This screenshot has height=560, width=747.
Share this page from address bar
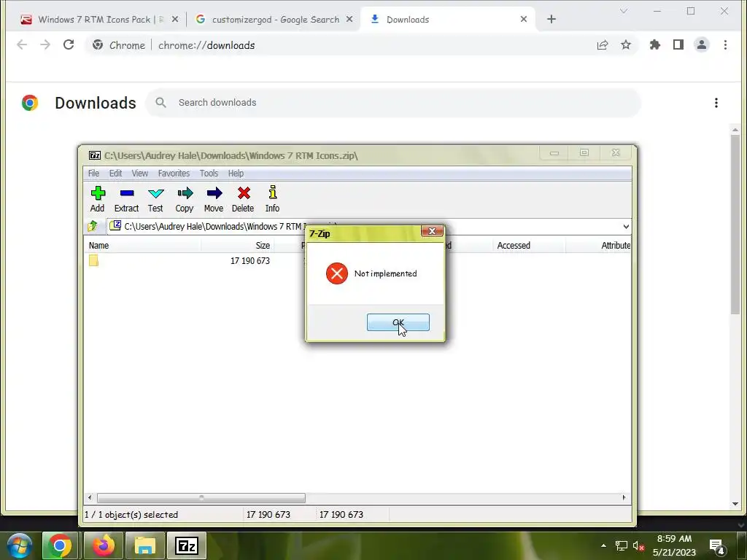[x=603, y=44]
